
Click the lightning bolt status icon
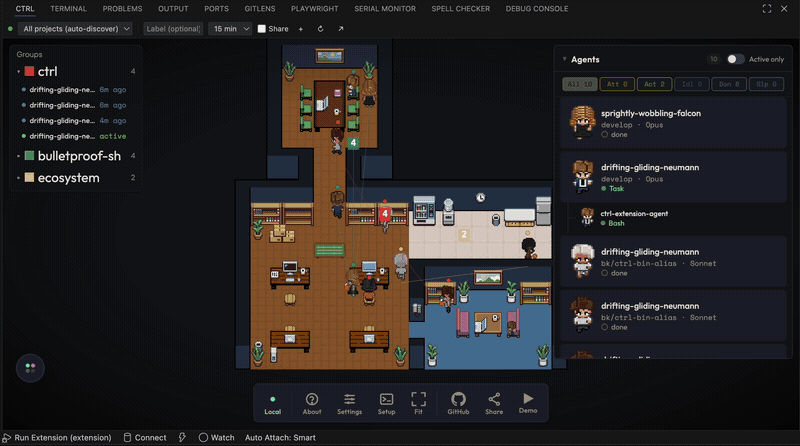tap(182, 438)
